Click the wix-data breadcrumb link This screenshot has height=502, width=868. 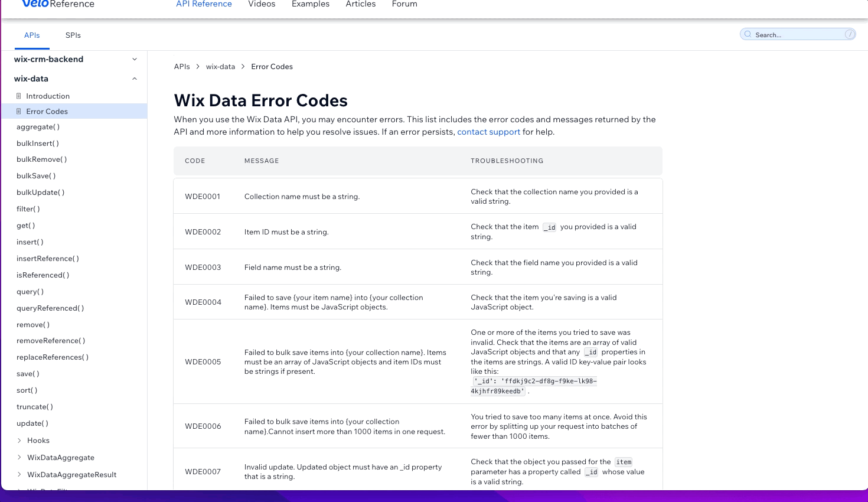[x=220, y=67]
